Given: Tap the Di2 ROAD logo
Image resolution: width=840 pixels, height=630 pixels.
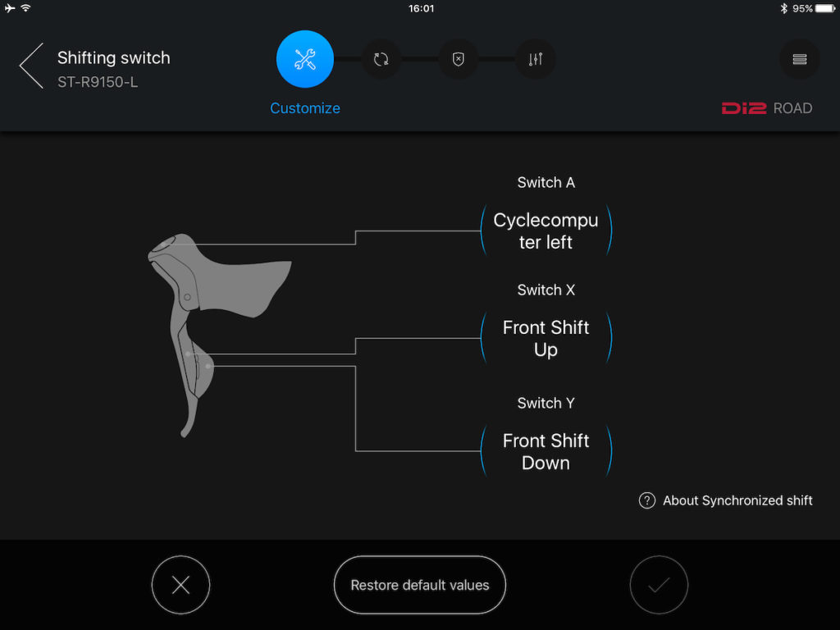Looking at the screenshot, I should (x=767, y=108).
